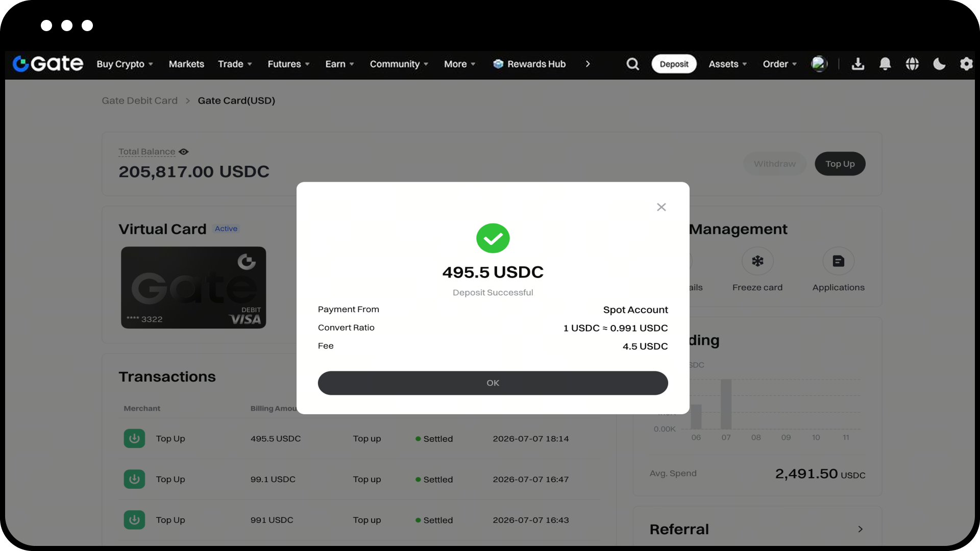980x551 pixels.
Task: Click the 07 bar in spending chart
Action: tap(726, 404)
